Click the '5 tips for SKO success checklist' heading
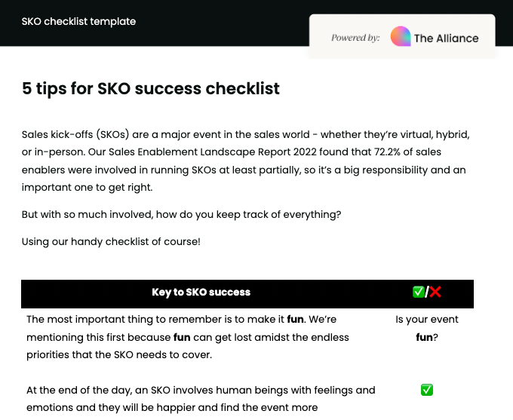 click(x=151, y=88)
